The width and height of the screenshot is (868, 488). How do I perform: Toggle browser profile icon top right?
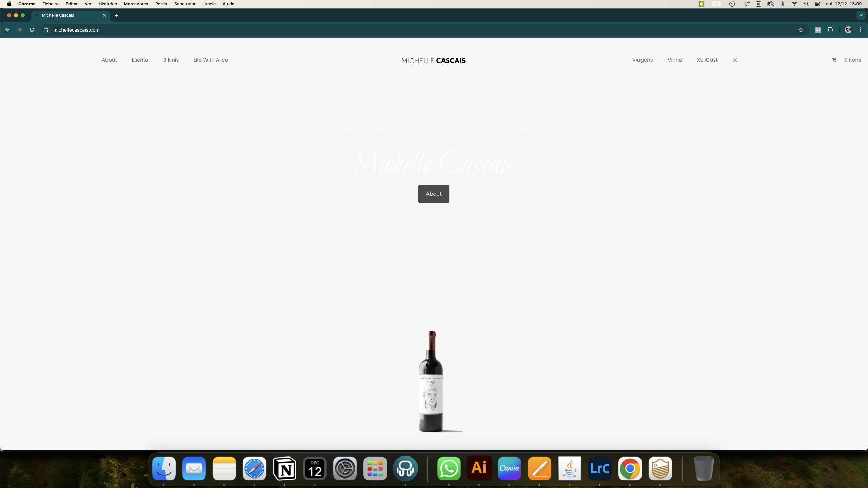848,30
